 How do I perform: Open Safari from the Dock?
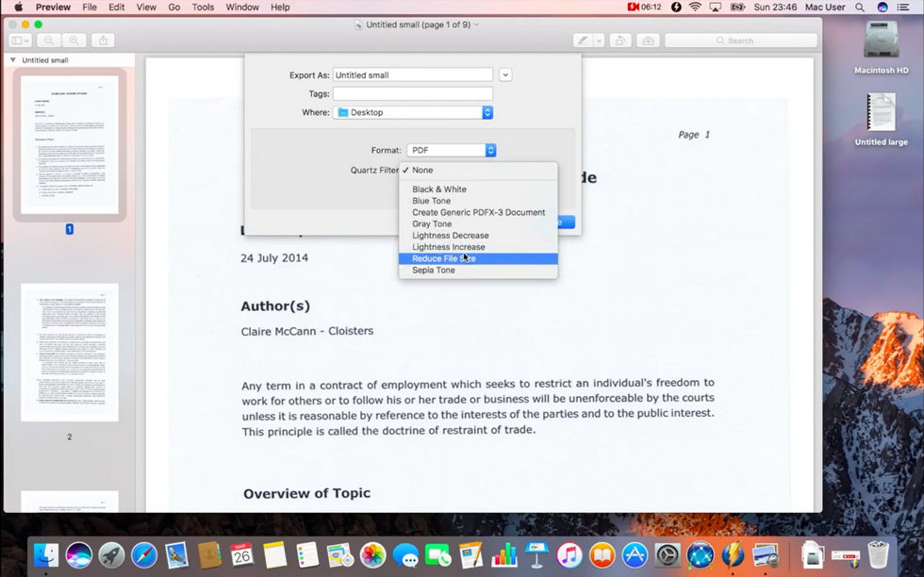(x=143, y=555)
